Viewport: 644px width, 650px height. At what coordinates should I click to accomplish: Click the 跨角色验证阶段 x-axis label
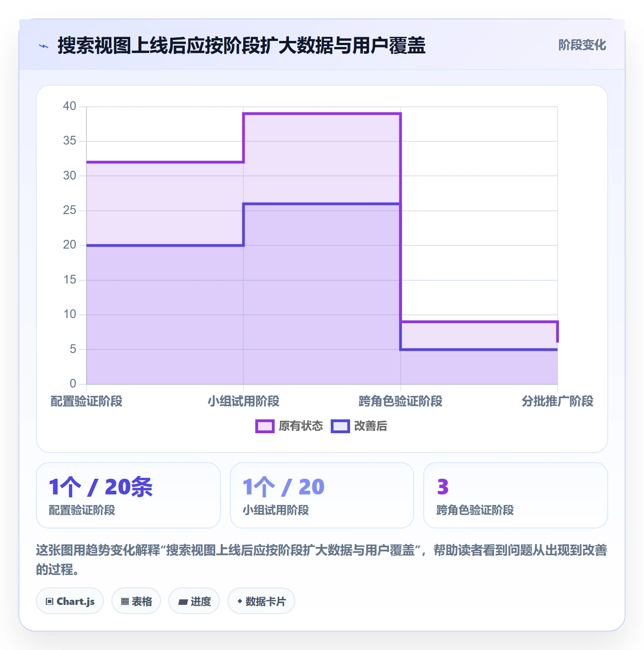[401, 401]
